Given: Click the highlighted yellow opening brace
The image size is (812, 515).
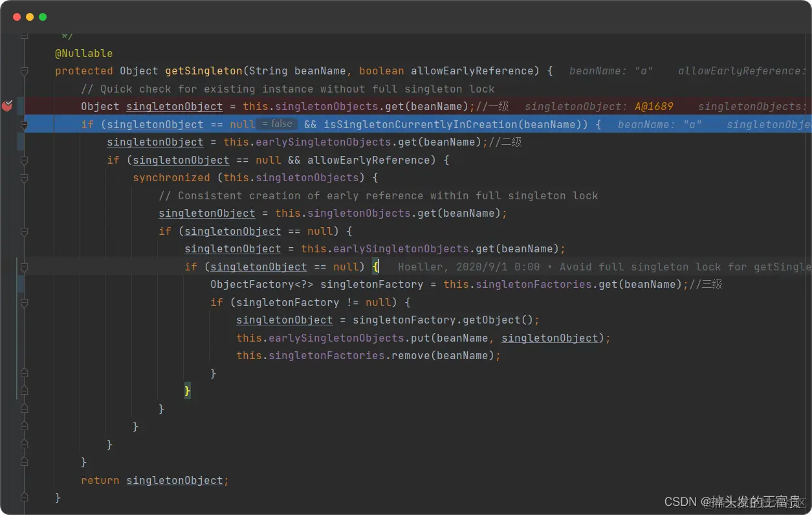Looking at the screenshot, I should click(x=375, y=267).
